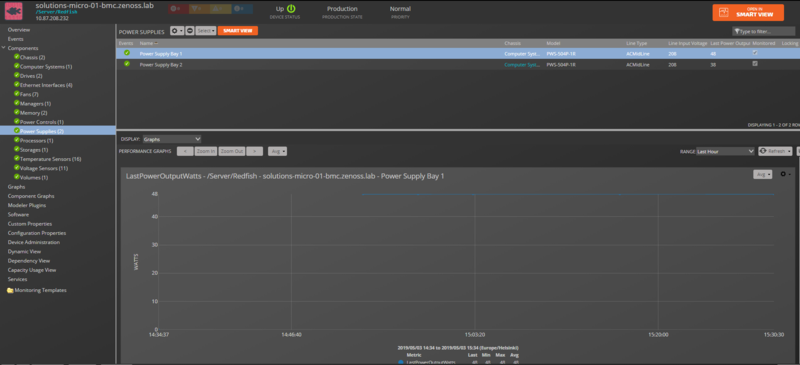Open Component Graphs in the left navigation
800x365 pixels.
tap(31, 196)
